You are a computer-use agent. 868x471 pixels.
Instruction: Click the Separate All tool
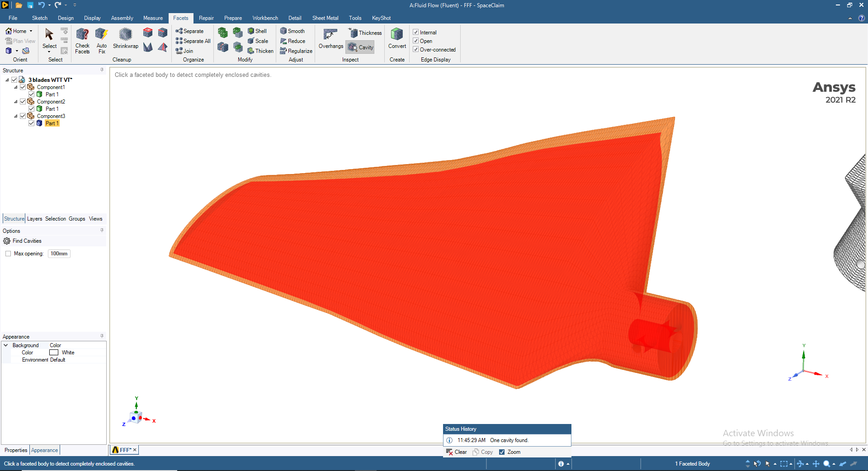click(x=193, y=41)
